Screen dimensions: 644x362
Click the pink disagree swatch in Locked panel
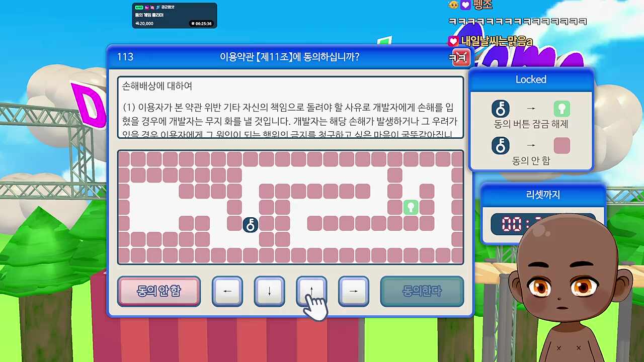pyautogui.click(x=562, y=145)
